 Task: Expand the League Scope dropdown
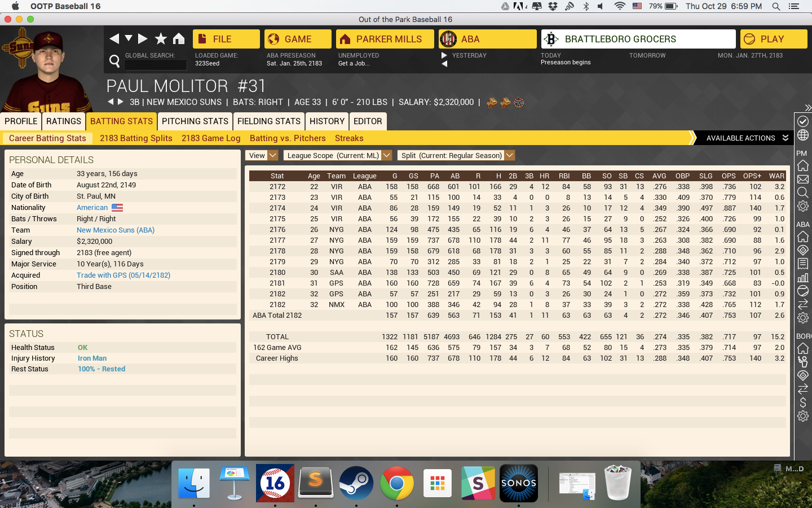coord(337,155)
